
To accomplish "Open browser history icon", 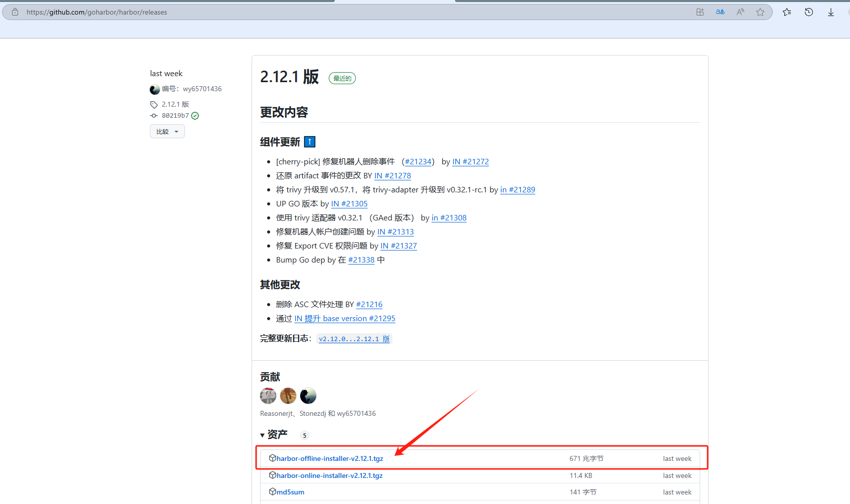I will 809,12.
